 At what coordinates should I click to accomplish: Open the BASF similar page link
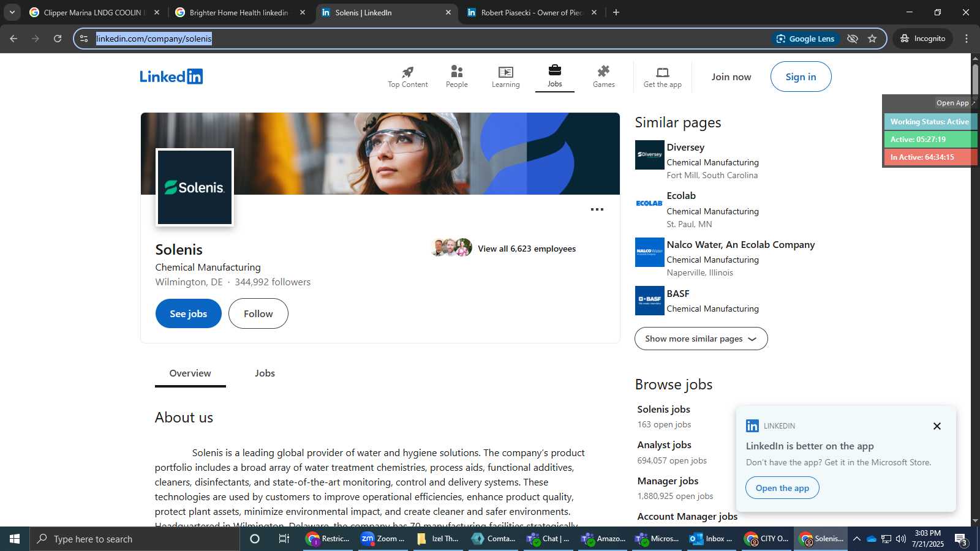point(677,294)
